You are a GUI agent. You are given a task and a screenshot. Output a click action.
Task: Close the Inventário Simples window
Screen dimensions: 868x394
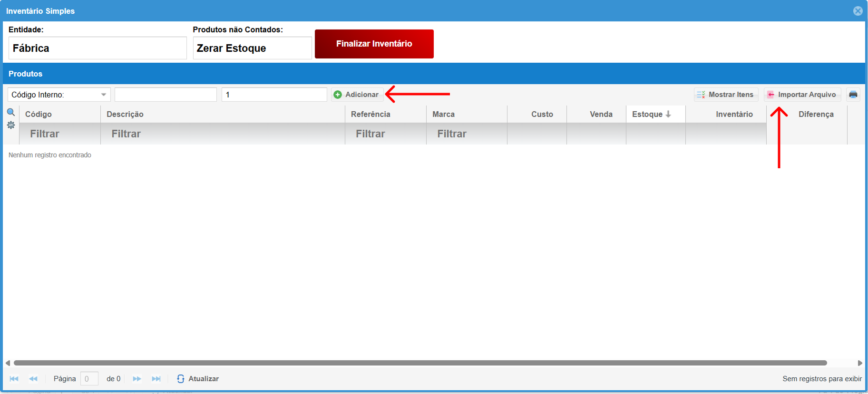tap(858, 11)
